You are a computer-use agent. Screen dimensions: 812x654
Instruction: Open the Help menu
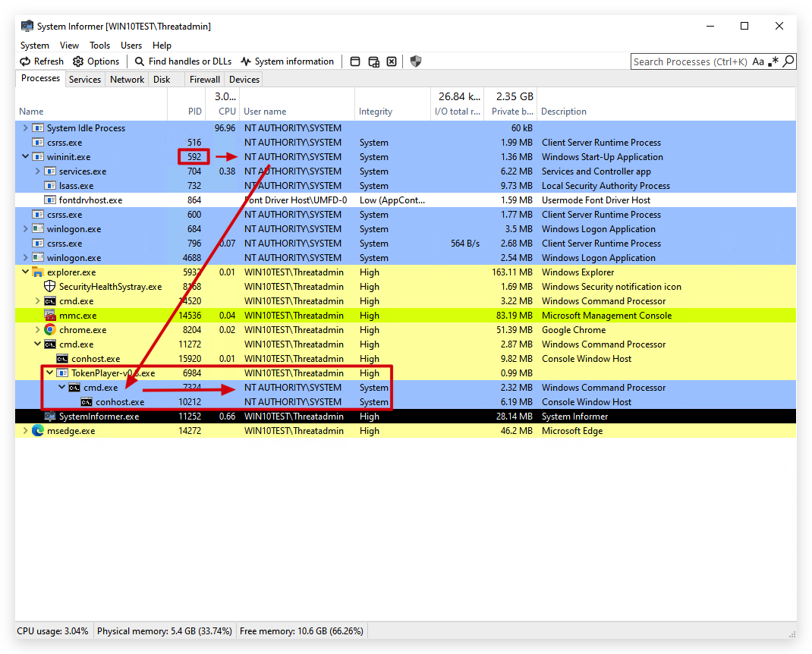click(162, 46)
